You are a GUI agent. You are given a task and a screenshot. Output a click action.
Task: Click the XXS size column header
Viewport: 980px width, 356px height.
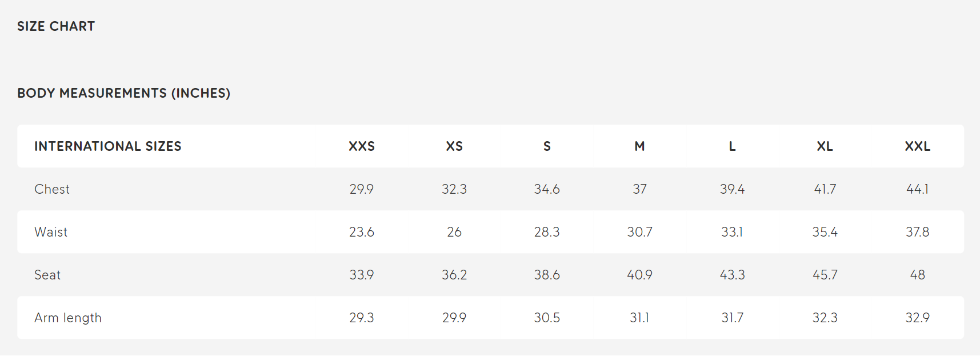[x=362, y=146]
